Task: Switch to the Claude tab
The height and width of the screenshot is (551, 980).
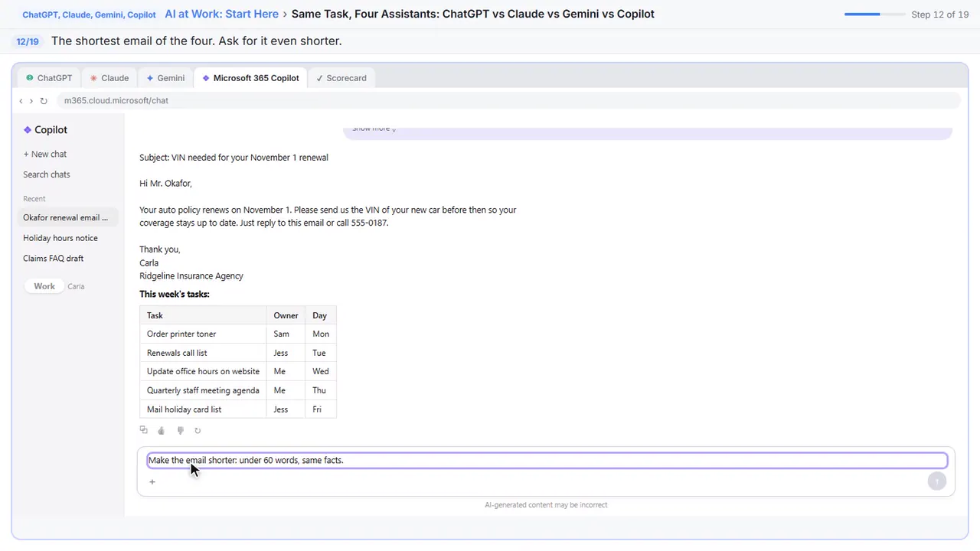Action: click(109, 78)
